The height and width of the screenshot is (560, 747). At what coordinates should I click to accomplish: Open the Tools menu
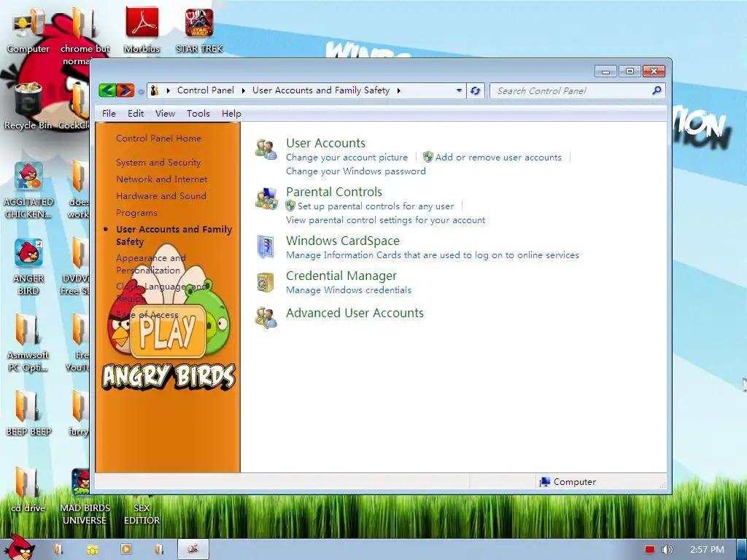pyautogui.click(x=198, y=113)
